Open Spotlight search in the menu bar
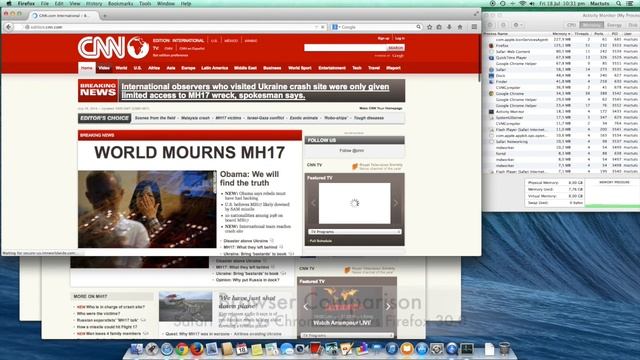The width and height of the screenshot is (640, 360). coord(619,3)
